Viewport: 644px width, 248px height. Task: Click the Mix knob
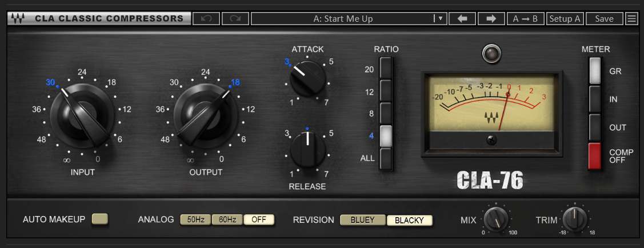(495, 219)
